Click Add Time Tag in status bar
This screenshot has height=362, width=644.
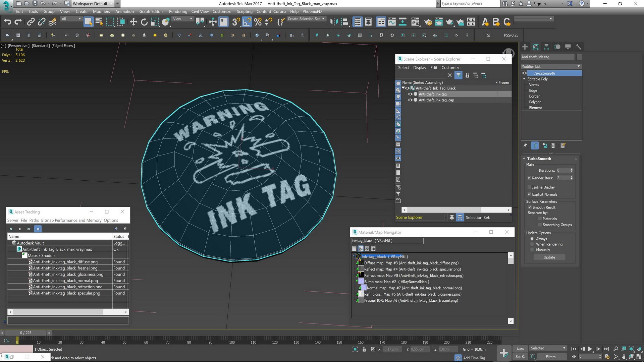tap(474, 358)
